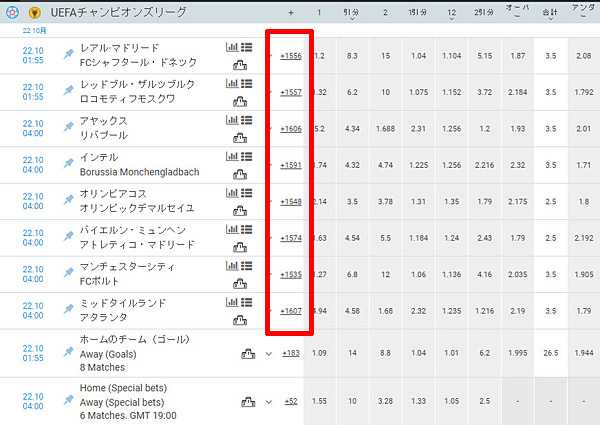600x425 pixels.
Task: Open +1607 more markets for Midtjylland match
Action: tap(291, 311)
